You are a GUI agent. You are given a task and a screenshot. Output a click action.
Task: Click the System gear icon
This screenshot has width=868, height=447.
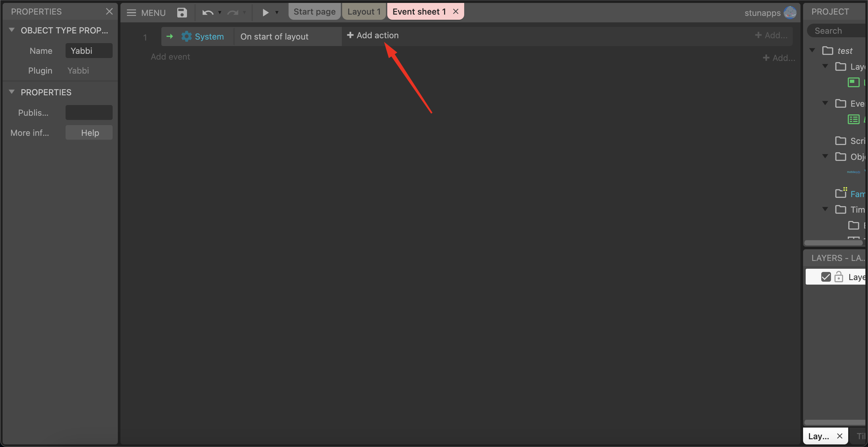pyautogui.click(x=186, y=36)
